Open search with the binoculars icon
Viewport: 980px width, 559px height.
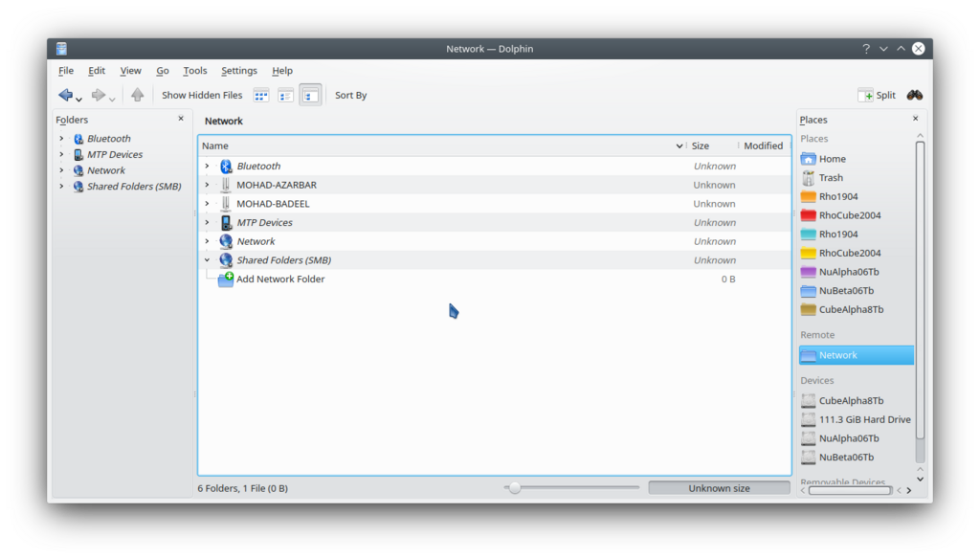click(915, 95)
